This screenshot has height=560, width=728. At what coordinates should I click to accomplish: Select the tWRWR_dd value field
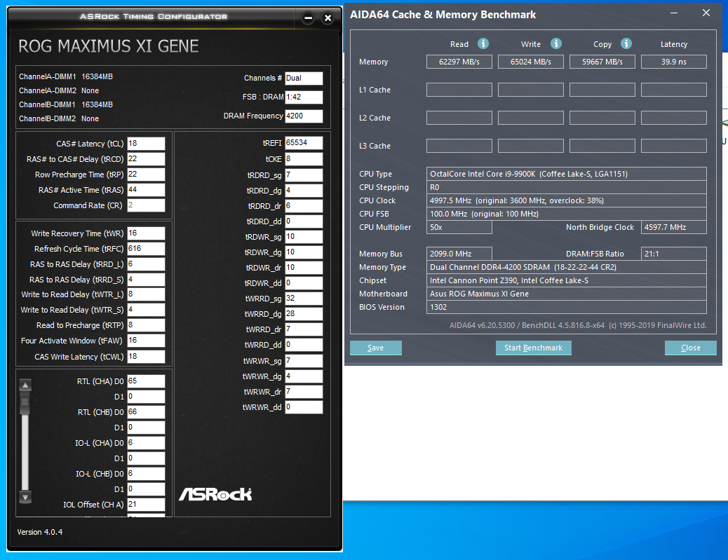point(304,407)
